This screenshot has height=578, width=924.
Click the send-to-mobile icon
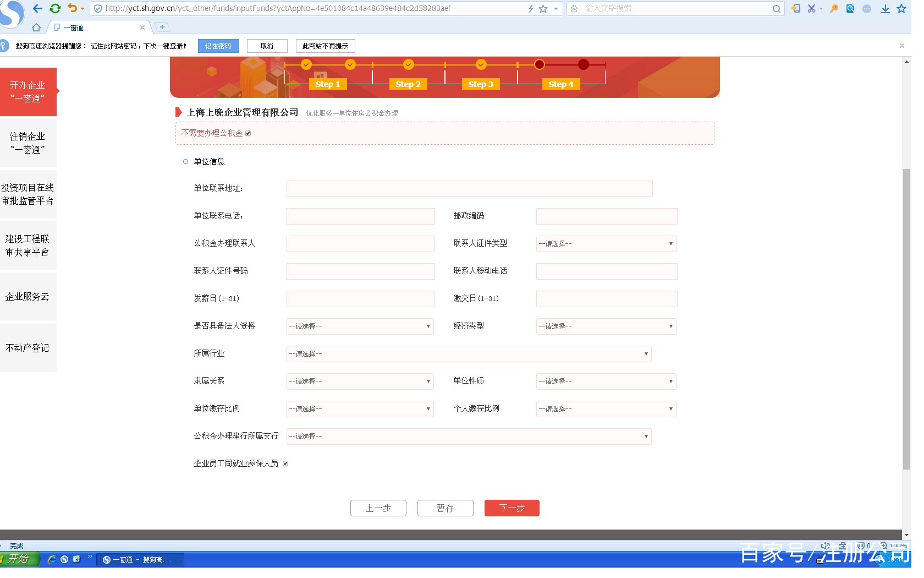796,8
